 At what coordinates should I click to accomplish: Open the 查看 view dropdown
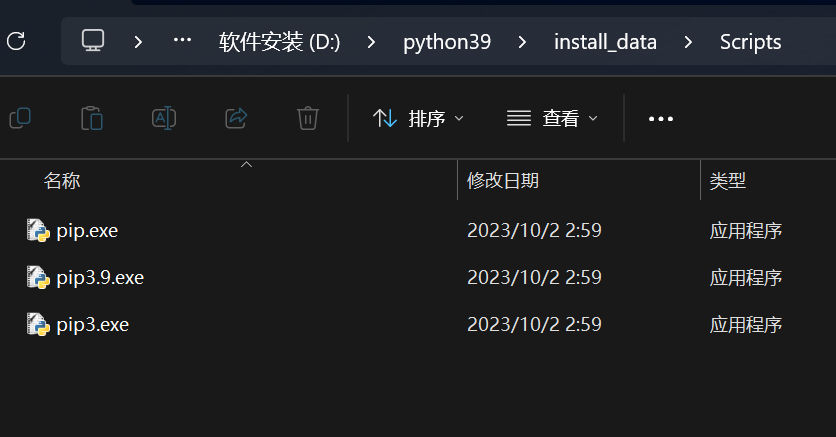(x=552, y=118)
